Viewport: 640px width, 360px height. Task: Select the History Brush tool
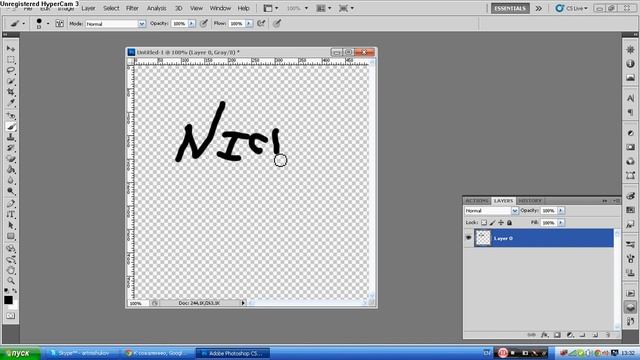pos(11,148)
